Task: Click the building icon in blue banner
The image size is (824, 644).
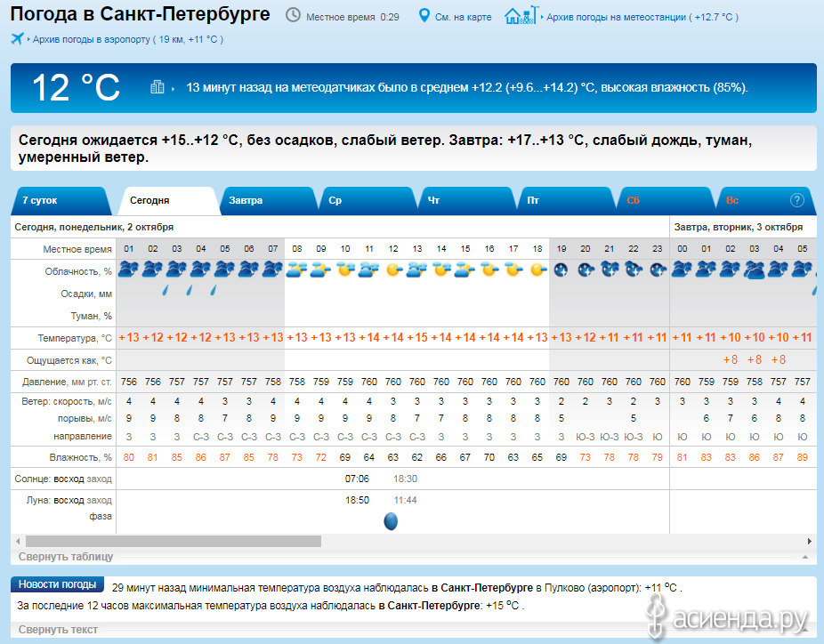Action: [158, 87]
